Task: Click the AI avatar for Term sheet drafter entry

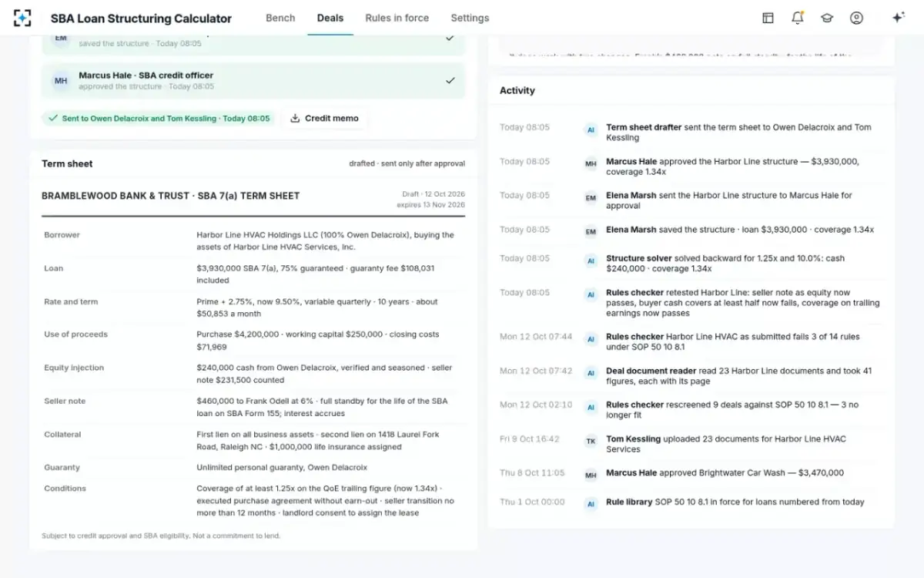Action: tap(591, 130)
